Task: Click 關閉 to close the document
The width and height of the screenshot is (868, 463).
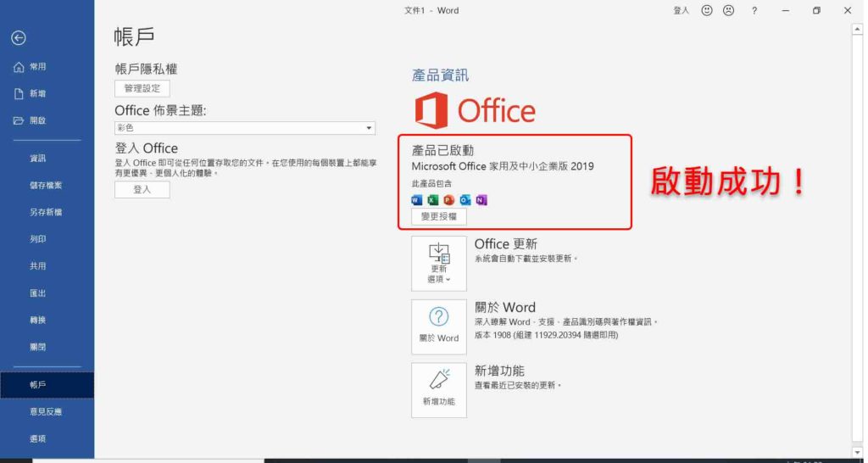Action: pos(37,347)
